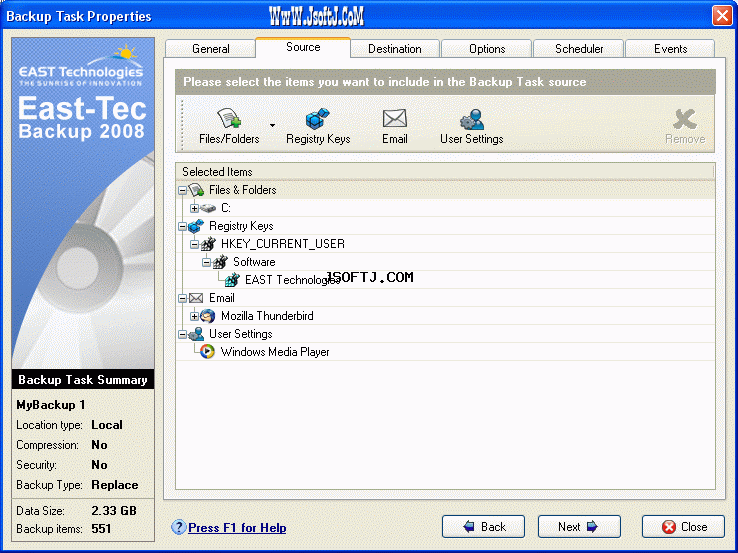Click the User Settings icon in tree
Image resolution: width=738 pixels, height=553 pixels.
click(196, 334)
